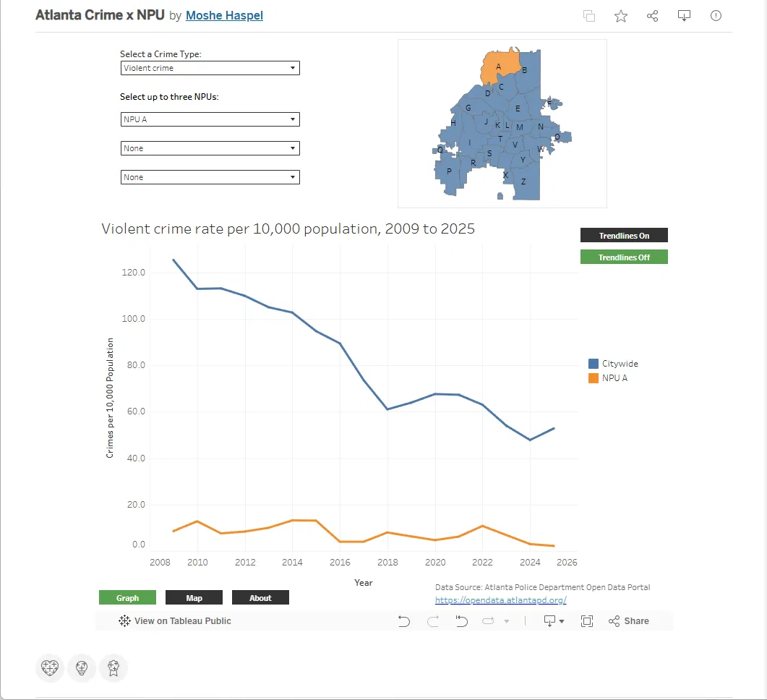
Task: Click the download icon near top right
Action: click(x=684, y=15)
